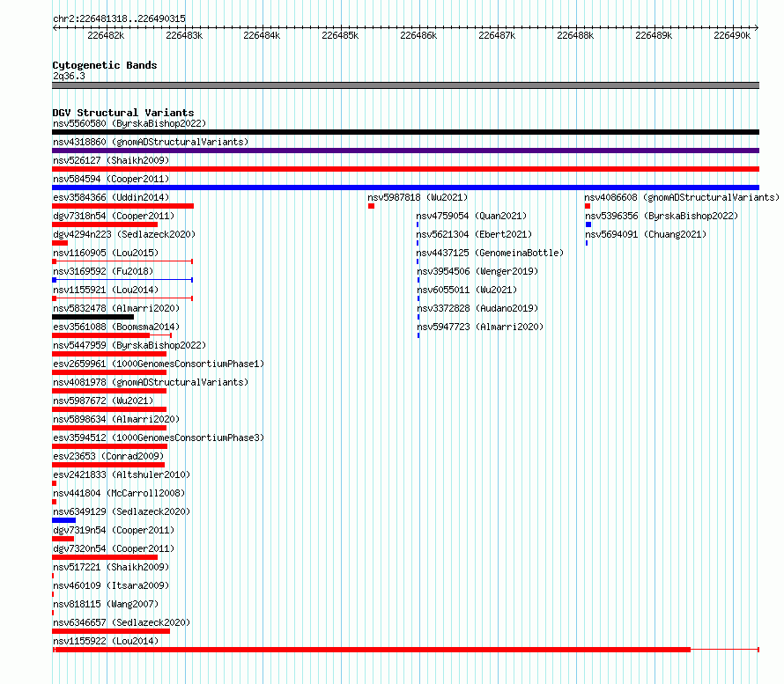784x684 pixels.
Task: Select nsv3372828 (Audano2019) label
Action: [477, 308]
